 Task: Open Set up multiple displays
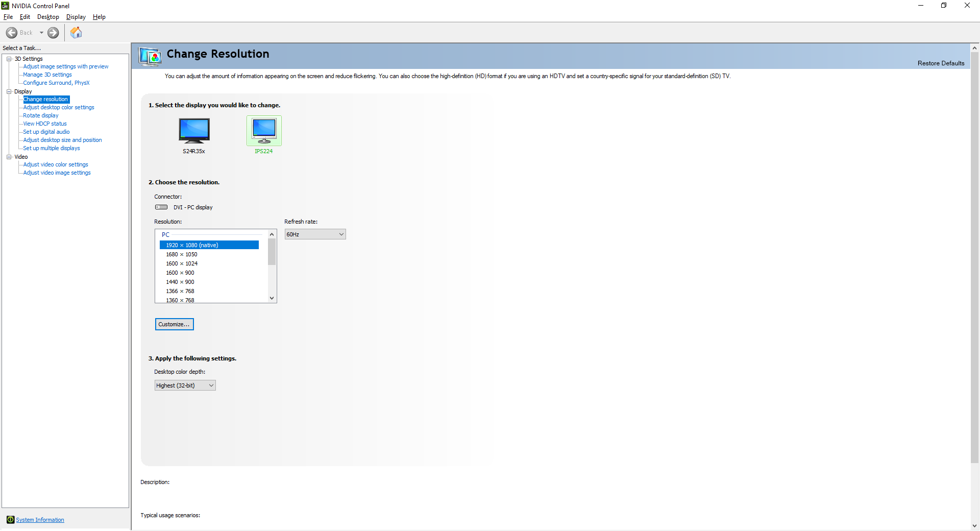click(x=52, y=148)
